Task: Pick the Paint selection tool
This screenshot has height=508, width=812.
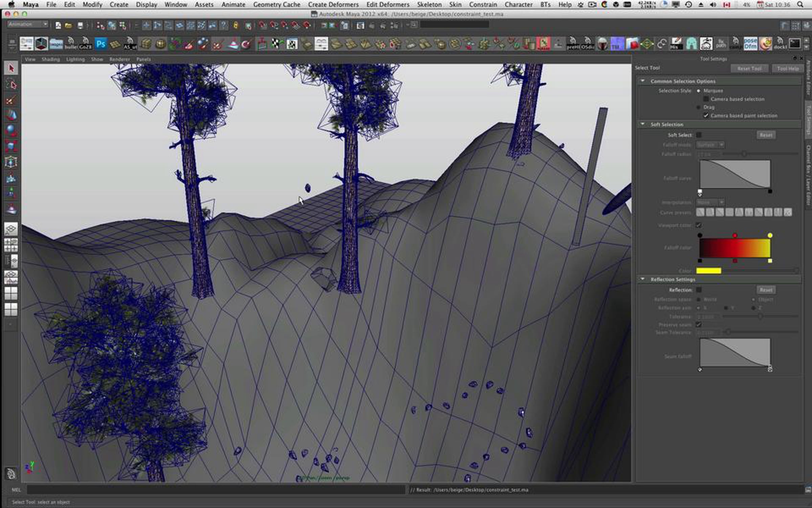Action: tap(11, 100)
